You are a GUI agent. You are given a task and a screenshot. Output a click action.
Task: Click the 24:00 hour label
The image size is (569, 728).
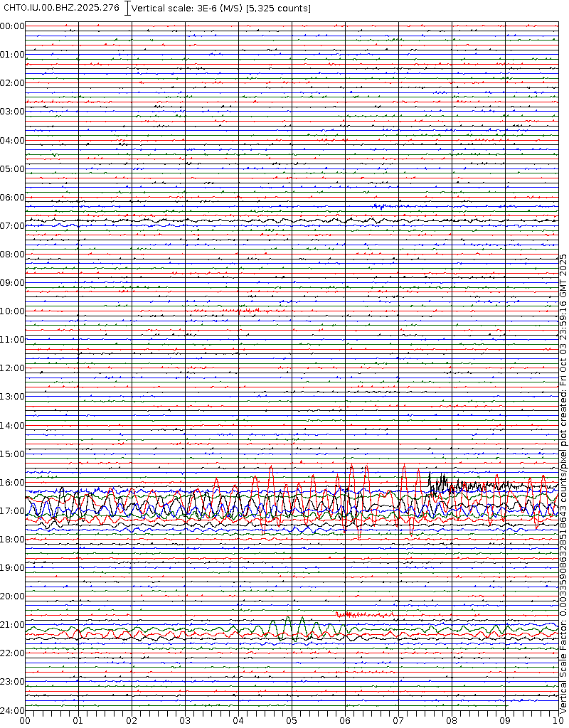tap(13, 710)
